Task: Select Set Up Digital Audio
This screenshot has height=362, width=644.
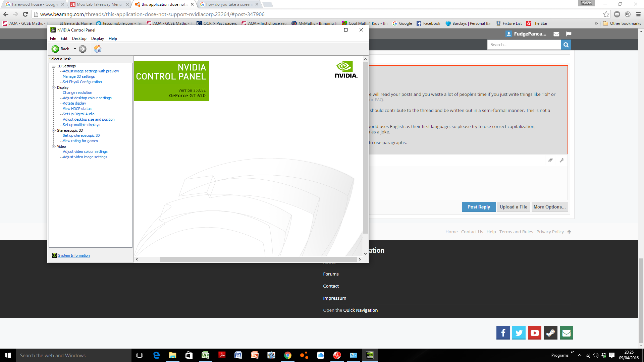Action: [x=78, y=114]
